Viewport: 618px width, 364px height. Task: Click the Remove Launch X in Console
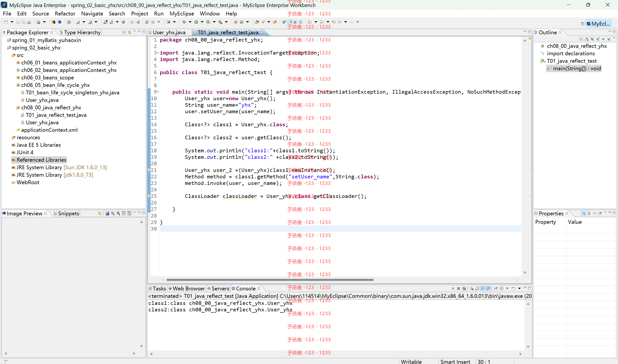tap(458, 288)
